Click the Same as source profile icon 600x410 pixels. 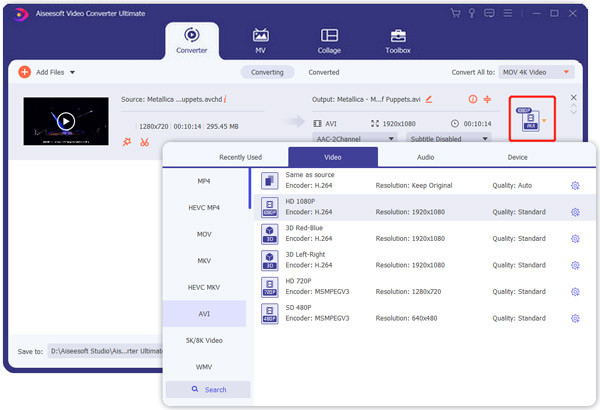pos(270,181)
